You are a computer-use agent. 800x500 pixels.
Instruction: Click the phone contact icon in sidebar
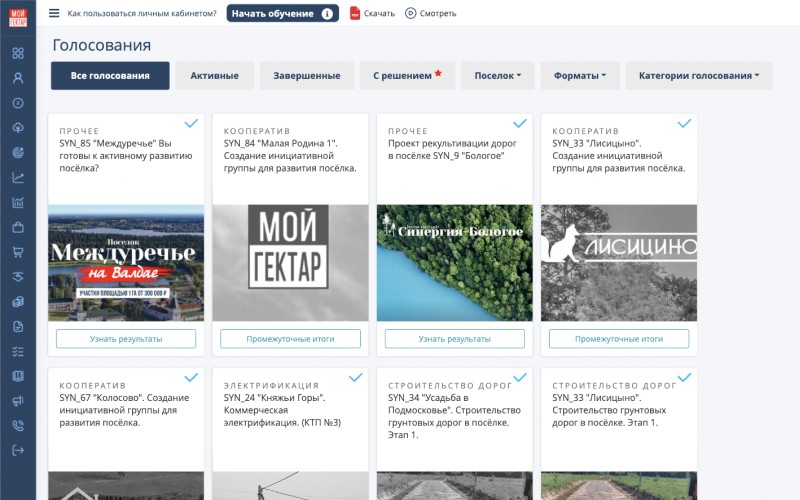[x=18, y=425]
